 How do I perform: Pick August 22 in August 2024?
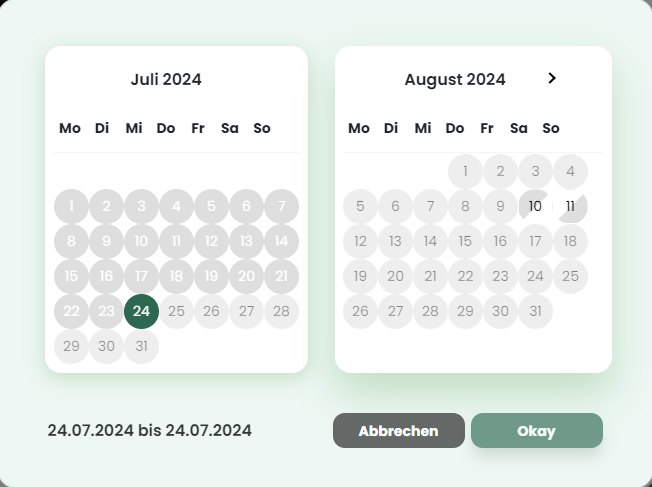coord(465,276)
